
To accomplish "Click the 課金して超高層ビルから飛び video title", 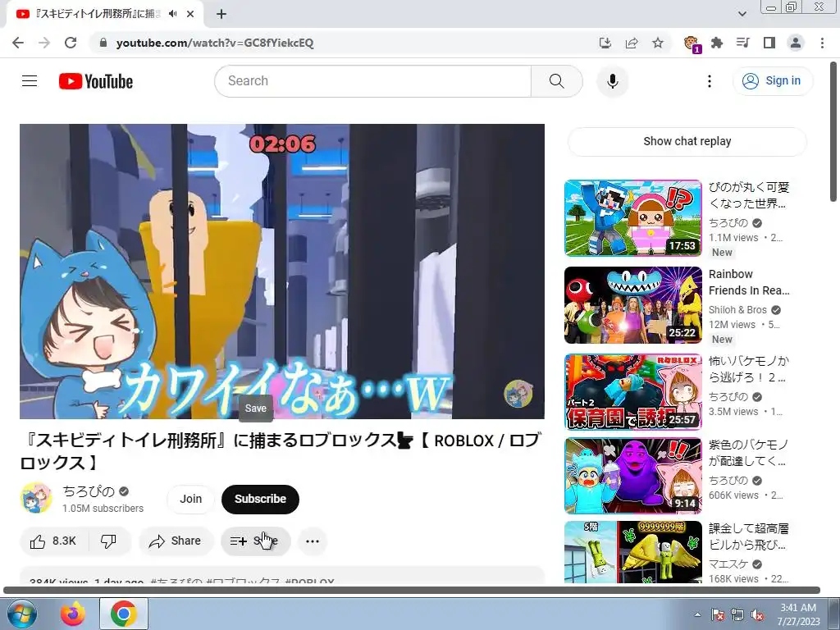I will [x=748, y=536].
